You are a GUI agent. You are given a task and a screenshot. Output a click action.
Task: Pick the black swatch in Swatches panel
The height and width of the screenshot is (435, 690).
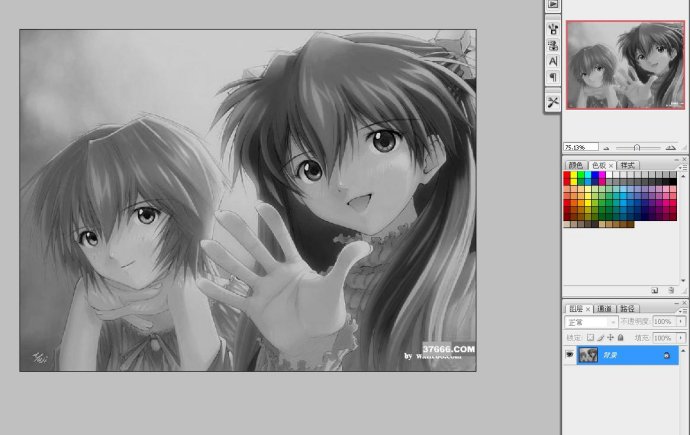pos(673,182)
